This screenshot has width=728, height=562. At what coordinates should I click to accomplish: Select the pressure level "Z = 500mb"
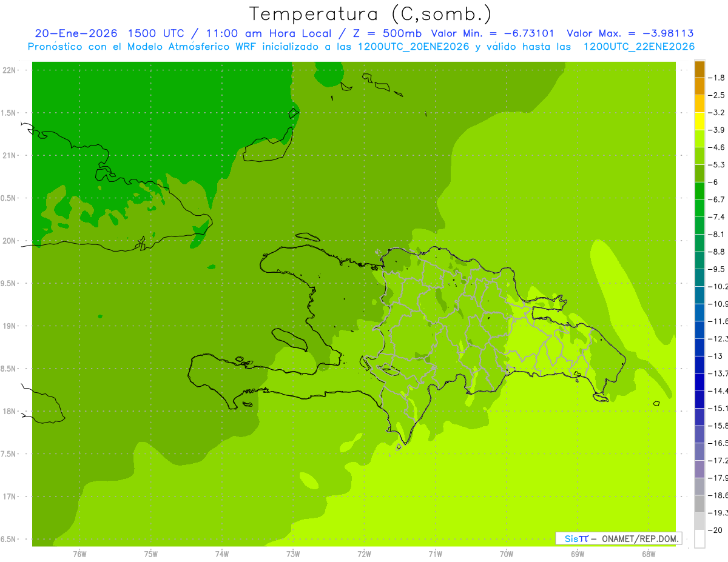(x=386, y=33)
